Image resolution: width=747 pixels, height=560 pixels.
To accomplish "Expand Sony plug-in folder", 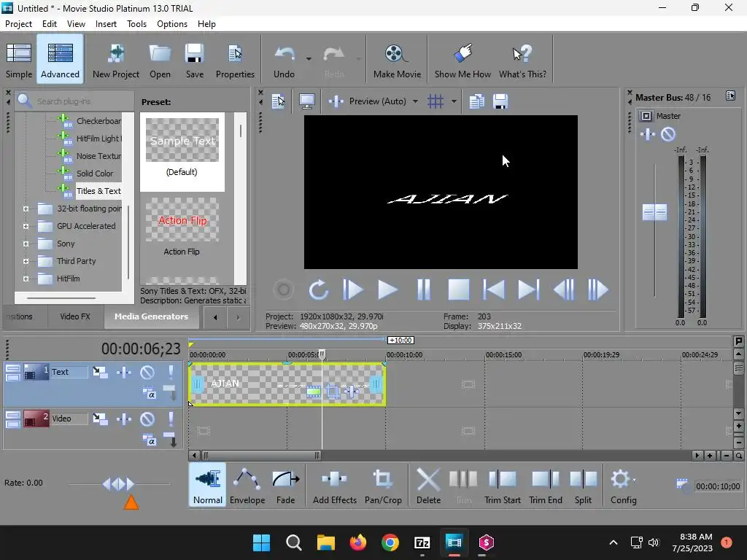I will pos(26,244).
